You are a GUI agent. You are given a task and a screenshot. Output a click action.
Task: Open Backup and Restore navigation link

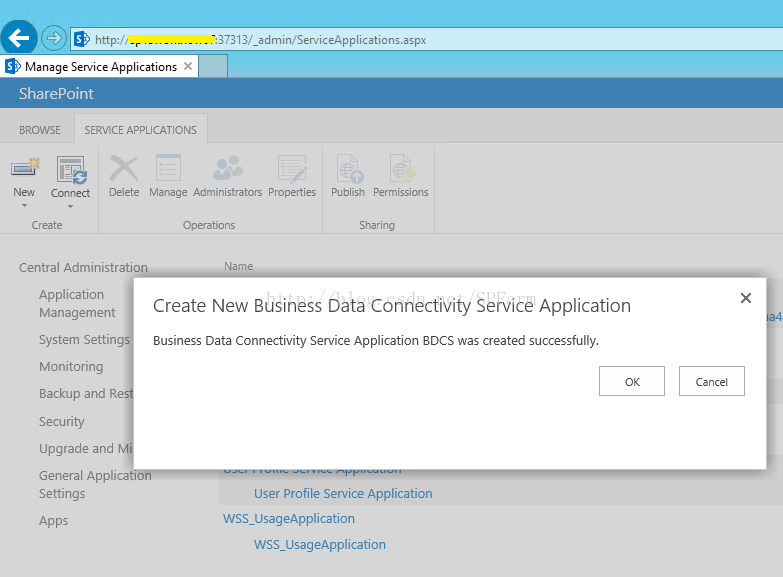pos(86,394)
